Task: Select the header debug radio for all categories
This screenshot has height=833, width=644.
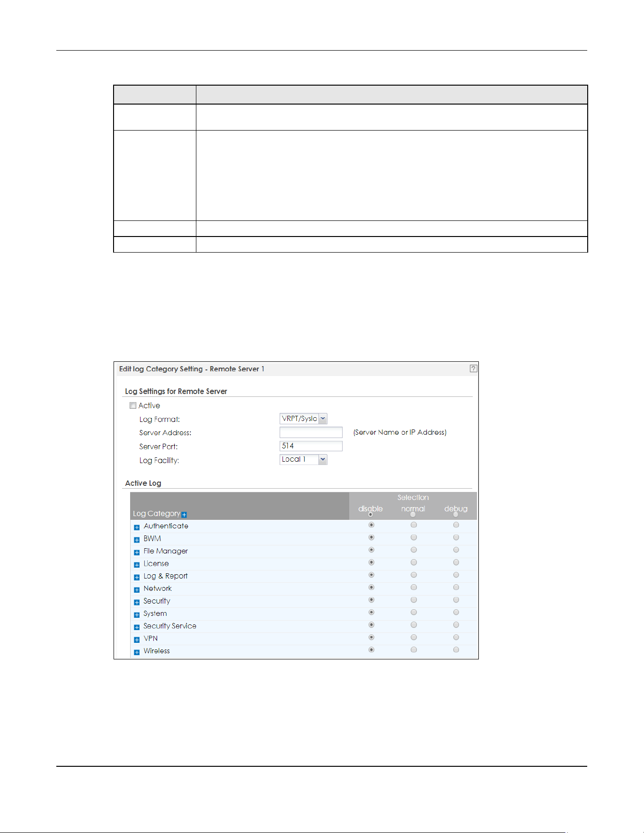Action: [x=456, y=515]
